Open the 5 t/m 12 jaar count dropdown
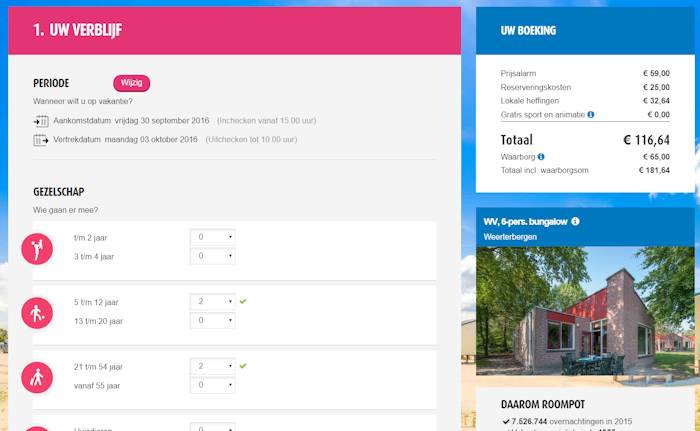The width and height of the screenshot is (700, 431). click(212, 302)
